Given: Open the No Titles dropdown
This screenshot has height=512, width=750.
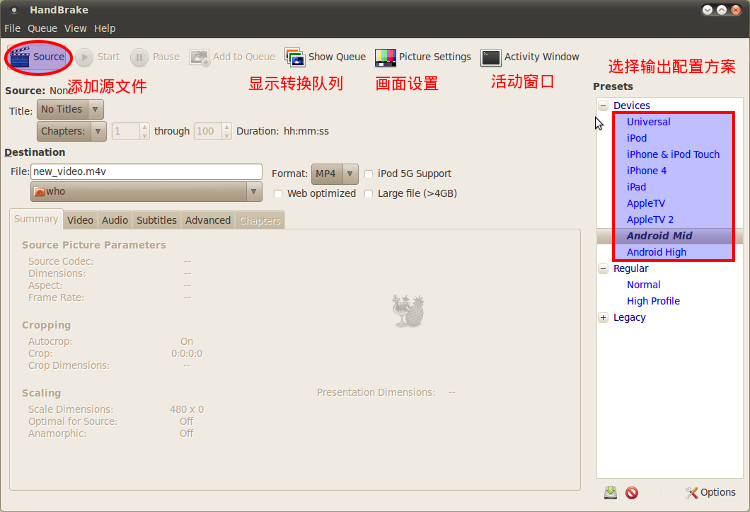Looking at the screenshot, I should pyautogui.click(x=70, y=110).
